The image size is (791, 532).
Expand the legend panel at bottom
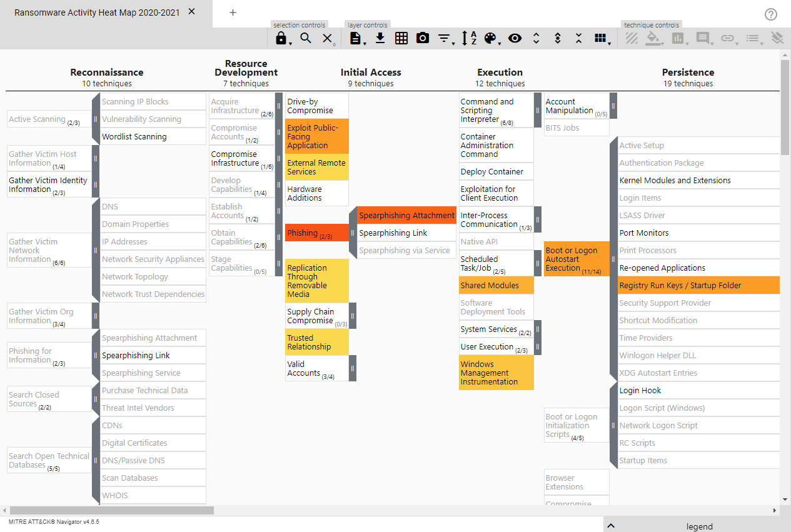(x=697, y=526)
